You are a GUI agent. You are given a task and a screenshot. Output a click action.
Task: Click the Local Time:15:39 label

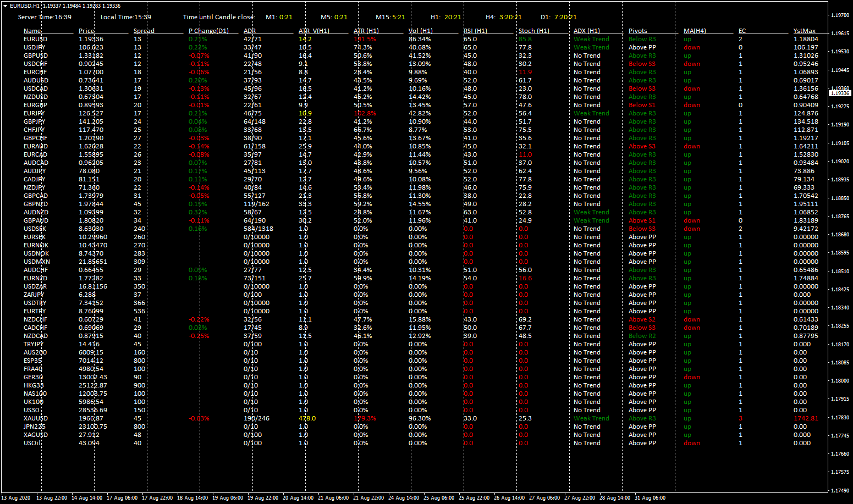[126, 17]
